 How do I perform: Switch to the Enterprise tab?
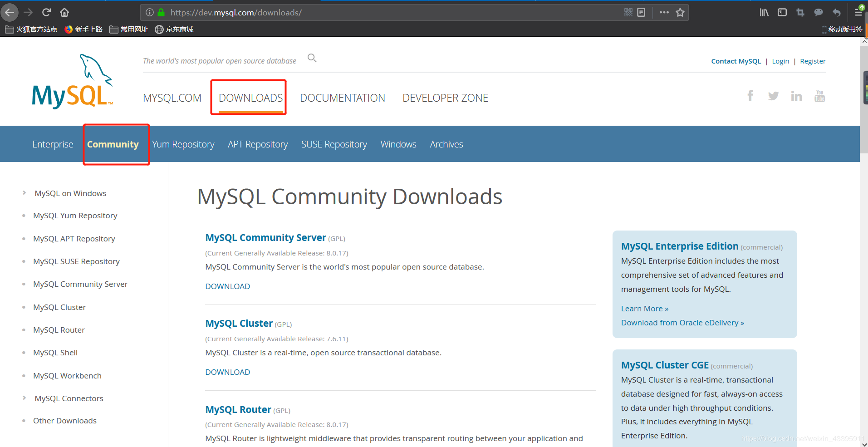[x=53, y=144]
